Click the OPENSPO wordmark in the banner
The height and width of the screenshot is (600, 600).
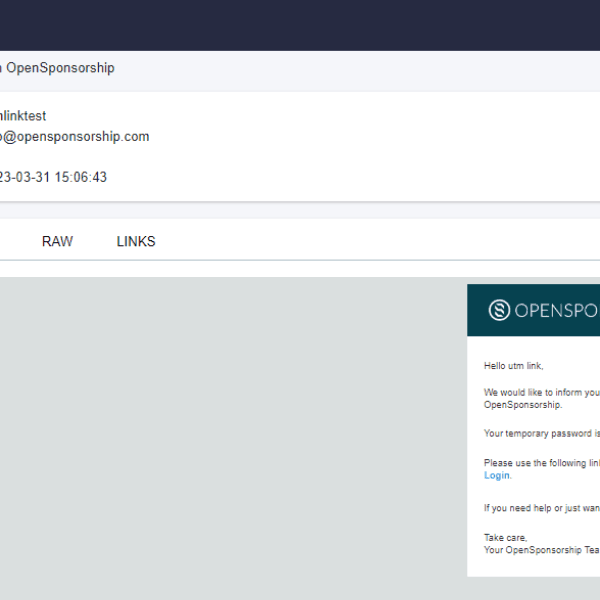click(557, 311)
